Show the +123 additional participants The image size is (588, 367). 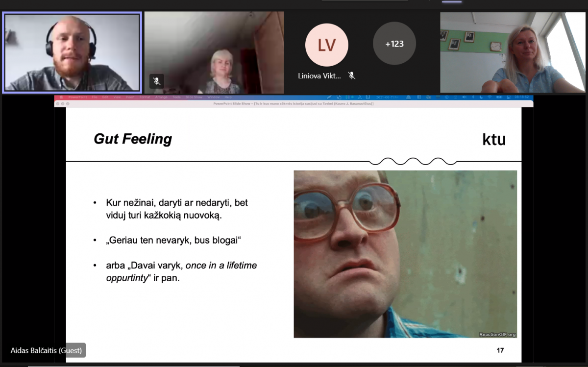[x=394, y=44]
